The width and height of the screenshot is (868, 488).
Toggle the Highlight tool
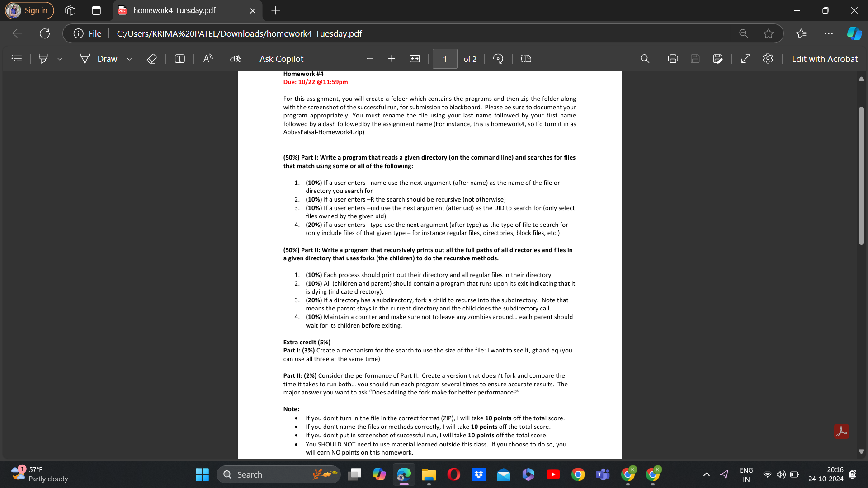pos(43,59)
